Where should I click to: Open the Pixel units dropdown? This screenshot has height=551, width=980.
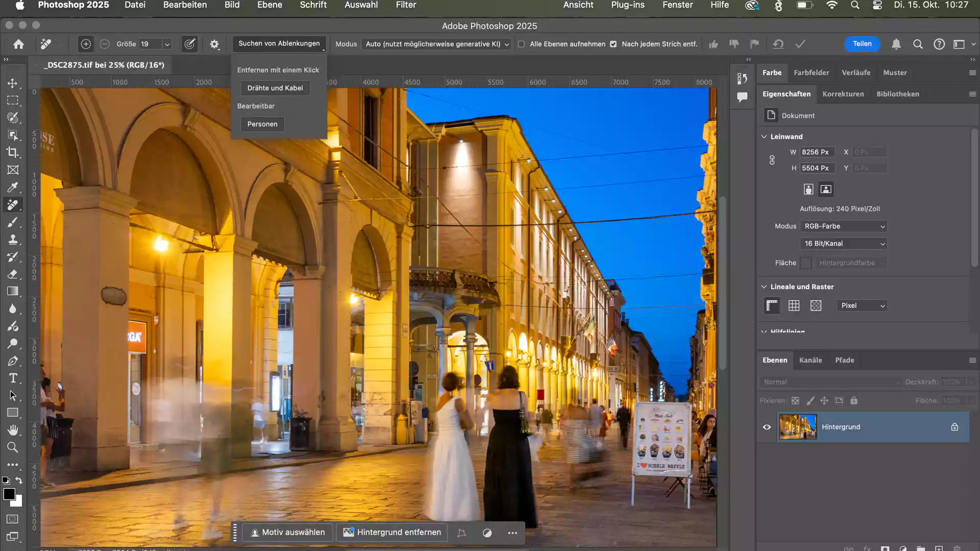point(862,305)
